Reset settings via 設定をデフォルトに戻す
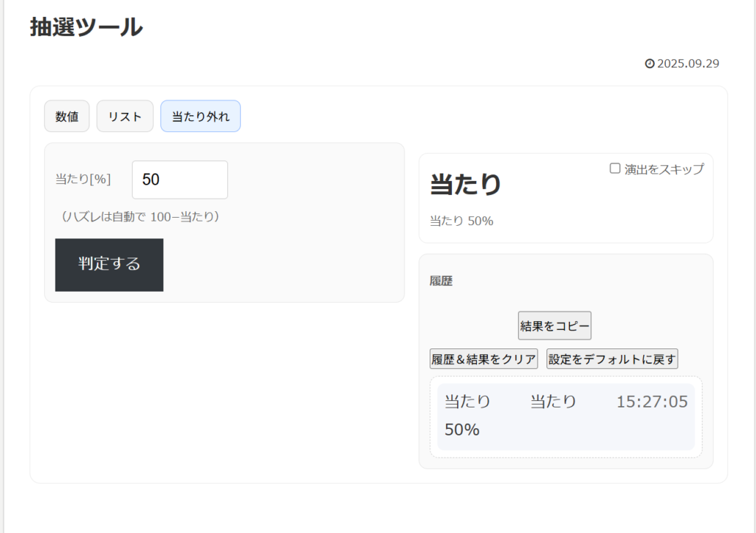The height and width of the screenshot is (533, 756). [x=612, y=360]
